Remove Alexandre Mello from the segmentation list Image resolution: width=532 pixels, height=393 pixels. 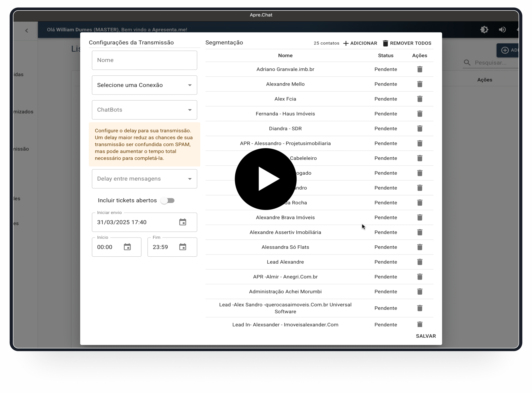click(x=420, y=84)
